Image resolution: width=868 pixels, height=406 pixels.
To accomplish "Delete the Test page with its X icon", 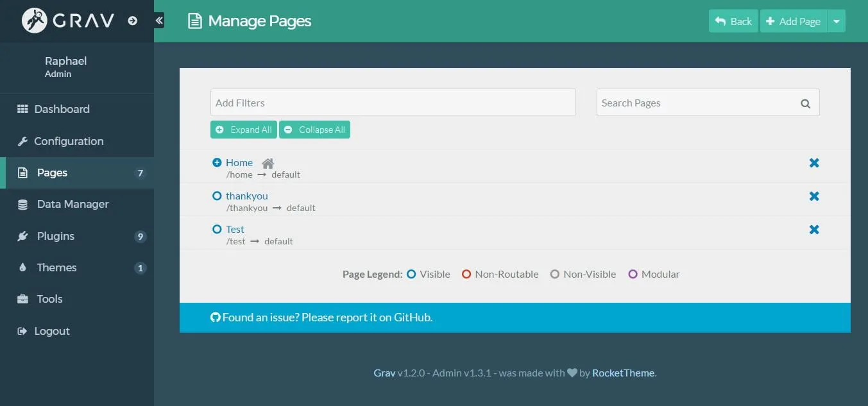I will (x=814, y=230).
